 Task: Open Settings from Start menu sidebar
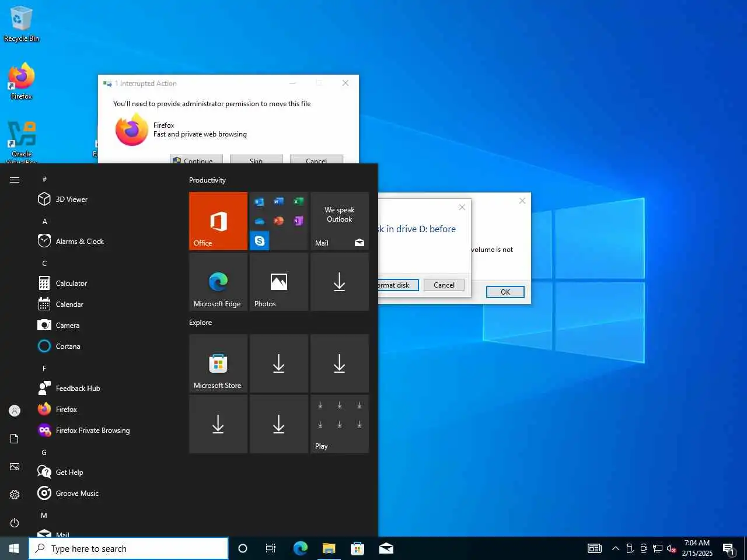[x=15, y=495]
